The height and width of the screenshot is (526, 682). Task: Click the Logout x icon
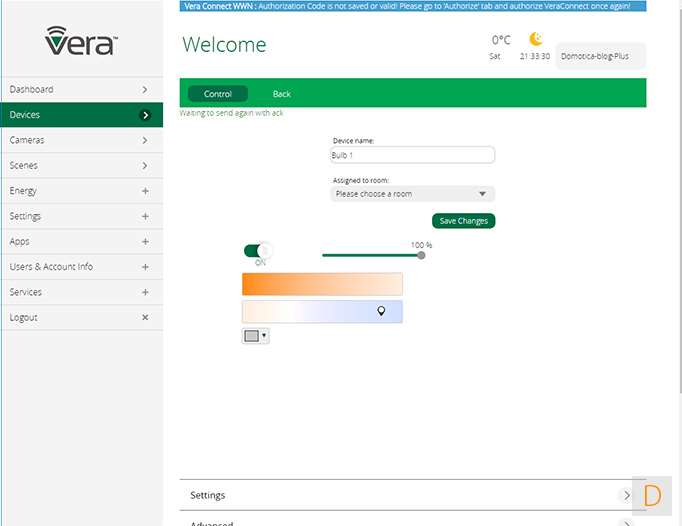(145, 318)
